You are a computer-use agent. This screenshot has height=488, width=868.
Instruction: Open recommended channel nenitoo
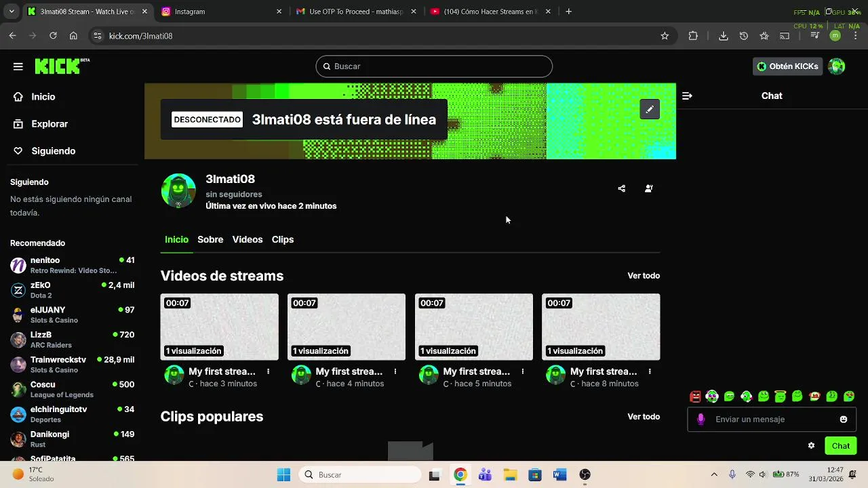[x=72, y=265]
